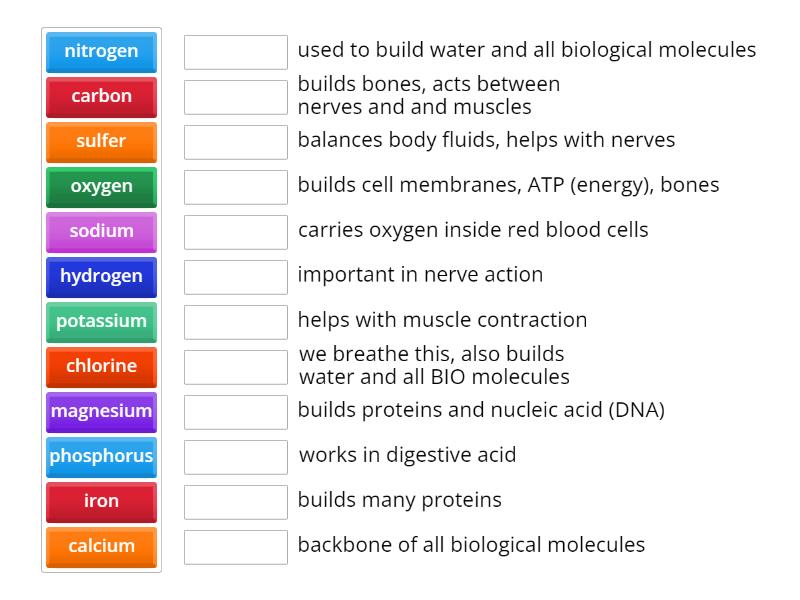The image size is (800, 600).
Task: Click the answer box for 'helps with muscle contraction'
Action: (x=235, y=321)
